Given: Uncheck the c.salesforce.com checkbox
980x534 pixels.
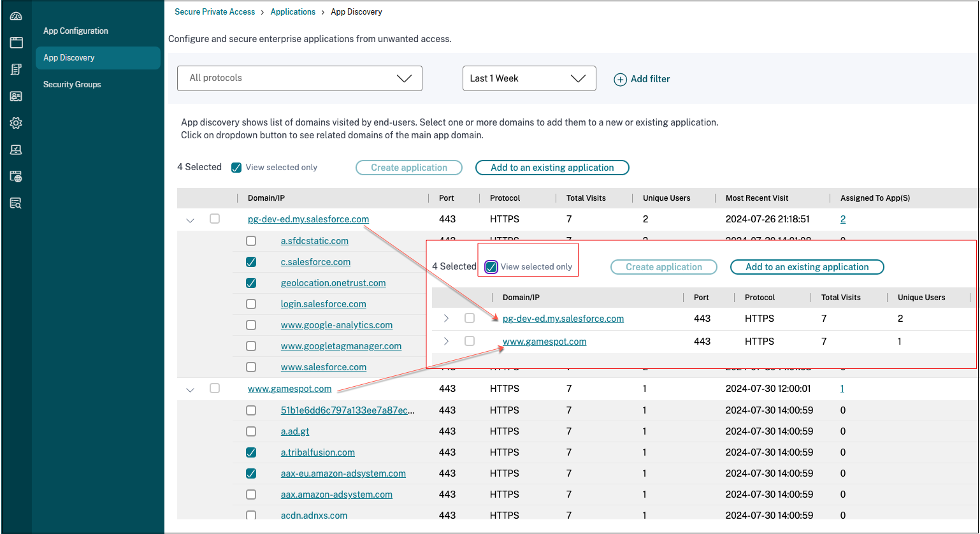Looking at the screenshot, I should tap(251, 262).
